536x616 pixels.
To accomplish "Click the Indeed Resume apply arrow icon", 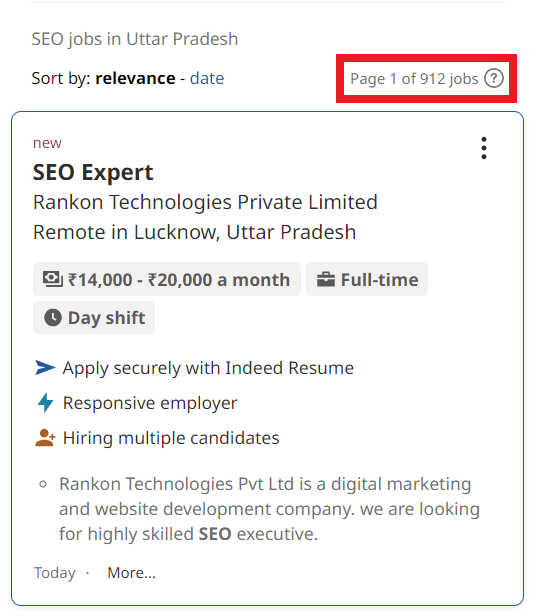I will [45, 368].
